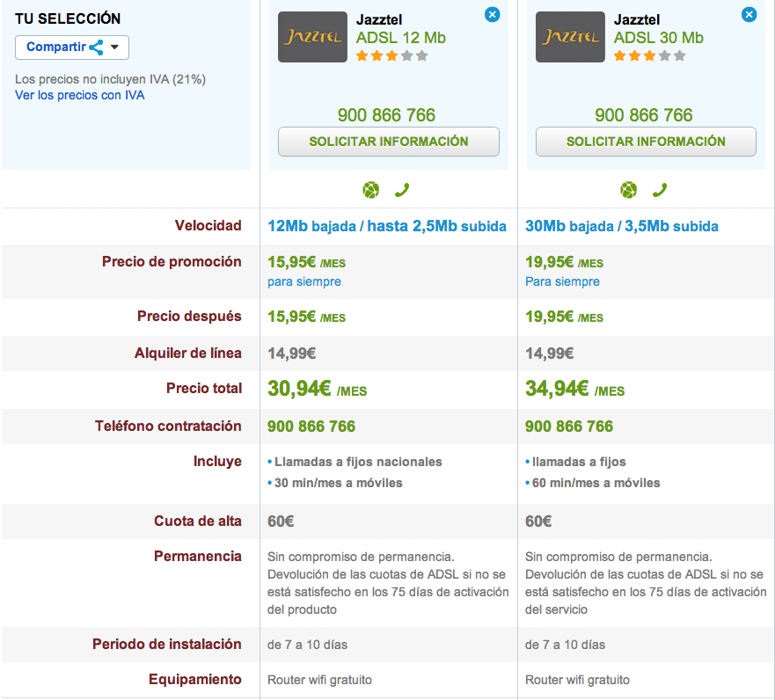Open Ver los precios con IVA link
Viewport: 775px width, 700px height.
pyautogui.click(x=79, y=95)
